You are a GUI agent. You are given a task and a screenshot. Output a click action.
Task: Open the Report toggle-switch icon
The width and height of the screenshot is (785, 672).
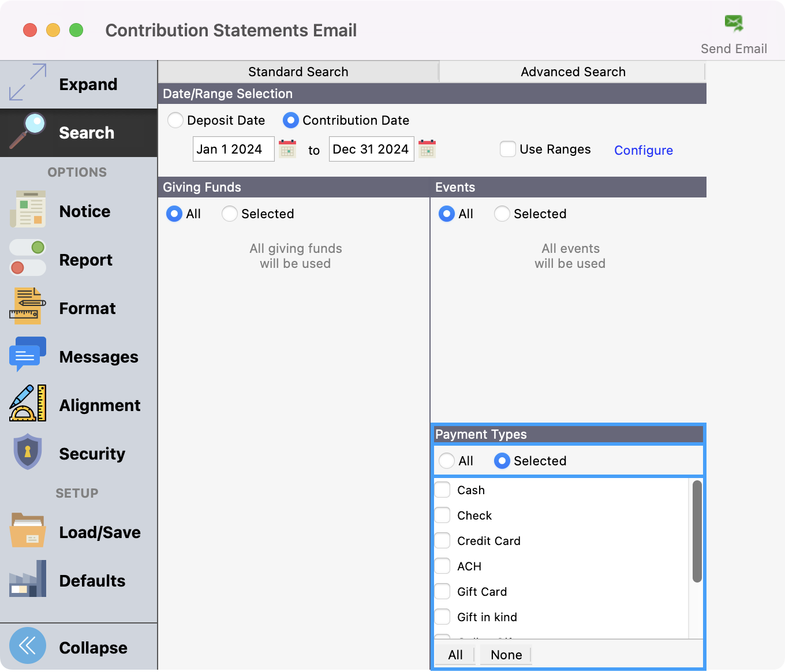click(x=28, y=259)
